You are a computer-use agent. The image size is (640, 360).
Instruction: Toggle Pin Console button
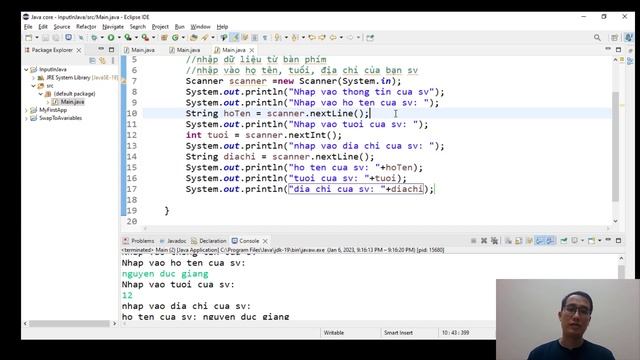(564, 241)
